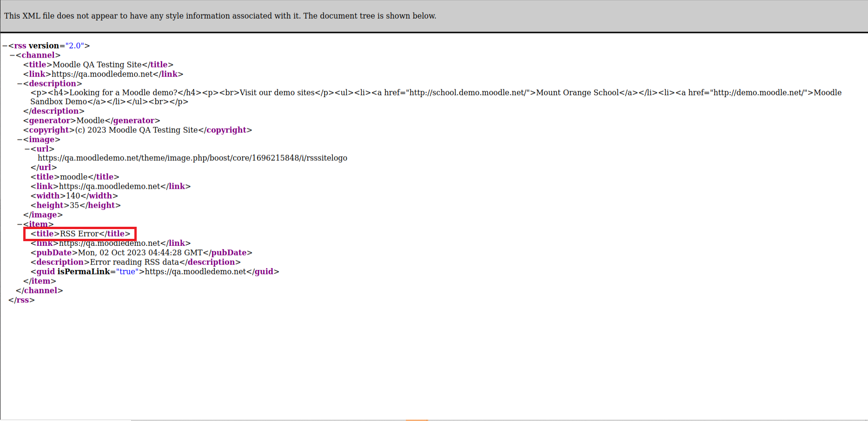This screenshot has width=868, height=421.
Task: Click the closing /url tag
Action: click(44, 168)
